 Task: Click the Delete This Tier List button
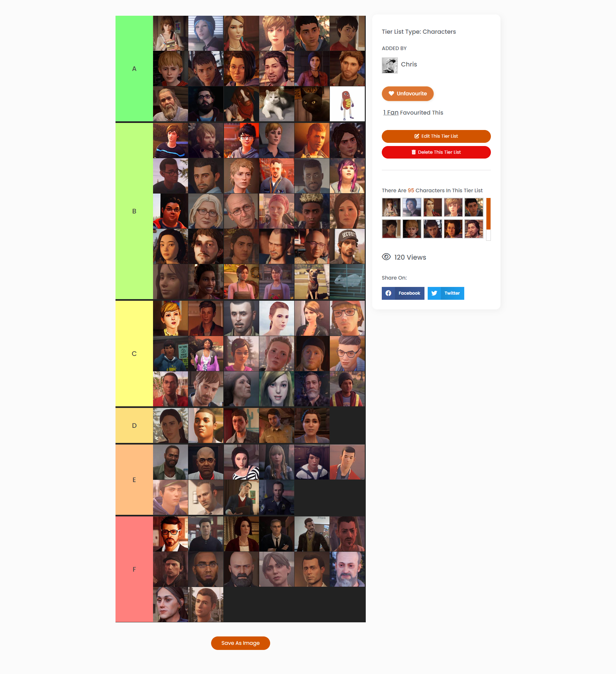[436, 152]
